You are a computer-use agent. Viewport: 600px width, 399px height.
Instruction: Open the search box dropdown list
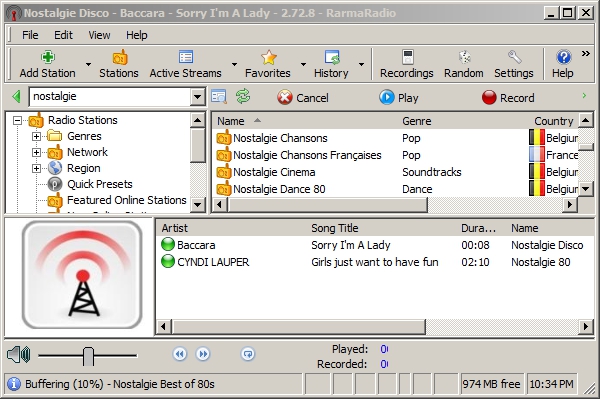197,97
